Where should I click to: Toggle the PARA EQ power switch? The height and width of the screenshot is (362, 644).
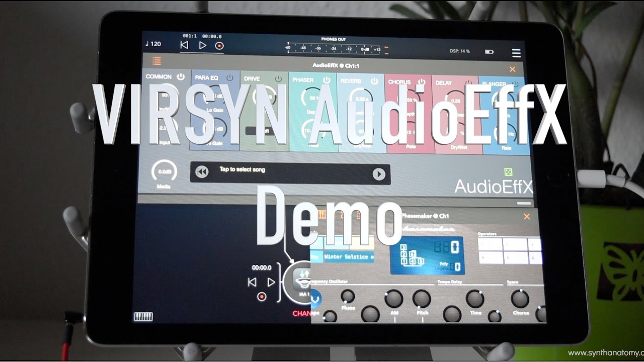click(x=230, y=78)
